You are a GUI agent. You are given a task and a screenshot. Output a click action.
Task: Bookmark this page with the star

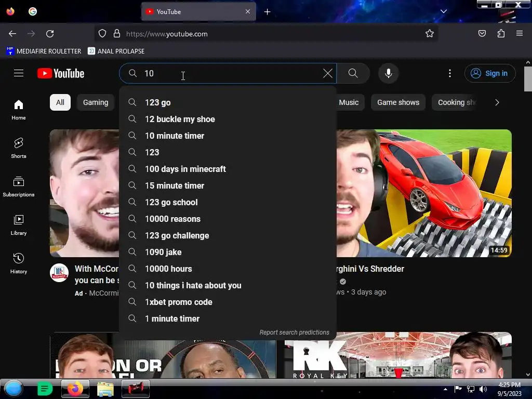pos(430,34)
